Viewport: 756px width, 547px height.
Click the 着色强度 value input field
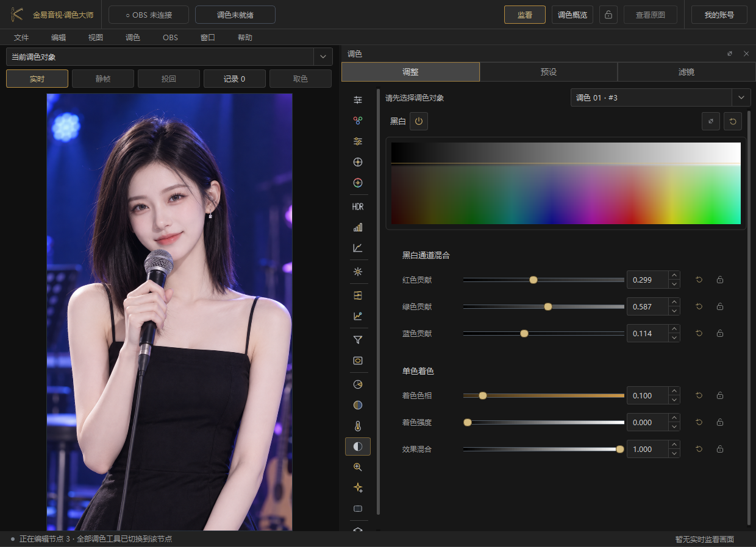[x=647, y=423]
